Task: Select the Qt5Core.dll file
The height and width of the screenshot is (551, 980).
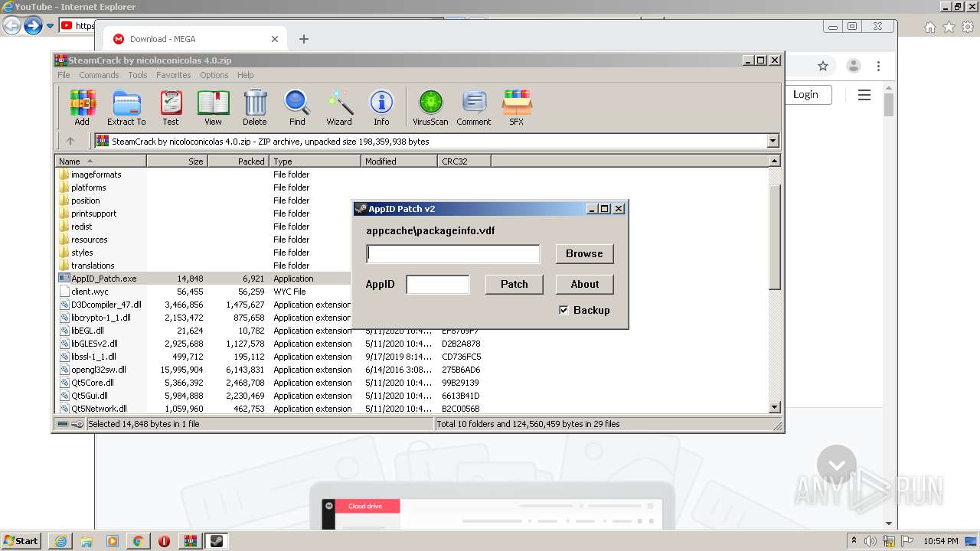Action: [93, 383]
